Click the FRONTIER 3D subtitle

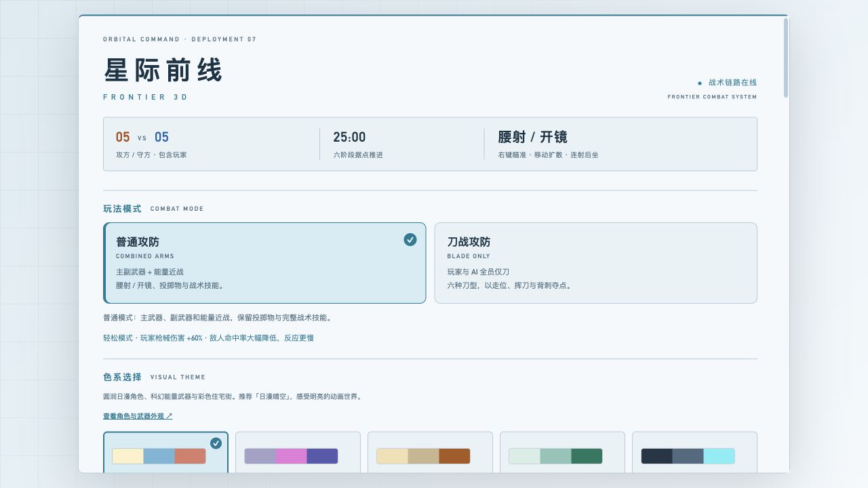point(146,97)
